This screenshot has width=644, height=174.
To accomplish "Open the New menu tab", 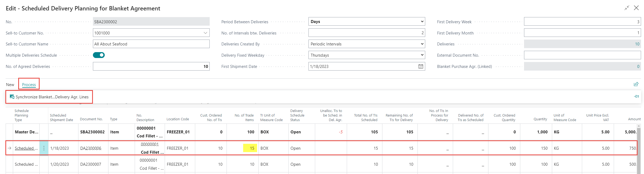I will point(10,85).
